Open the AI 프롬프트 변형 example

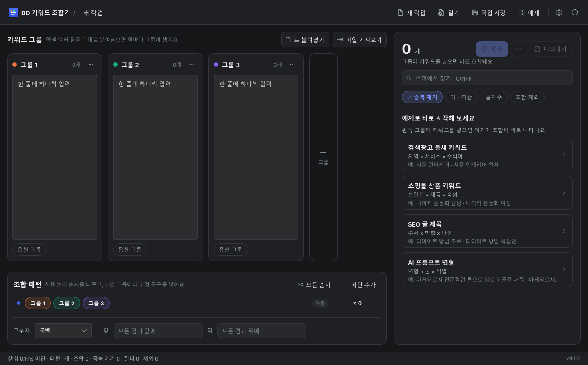coord(487,269)
